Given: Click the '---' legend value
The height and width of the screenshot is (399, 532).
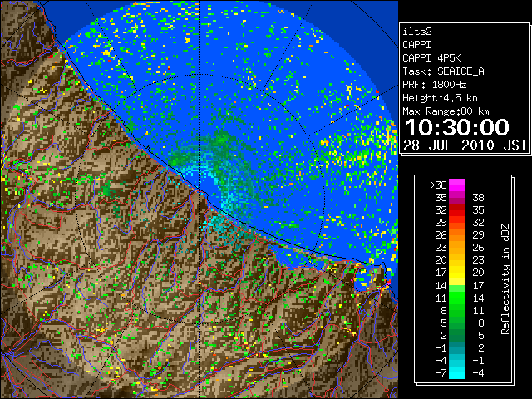Looking at the screenshot, I should click(475, 185).
